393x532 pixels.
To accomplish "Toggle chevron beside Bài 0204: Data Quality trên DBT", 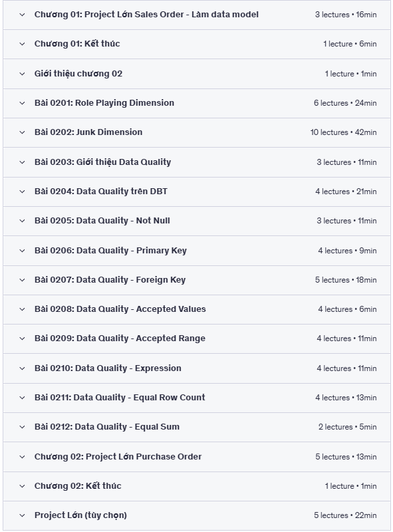I will [22, 192].
